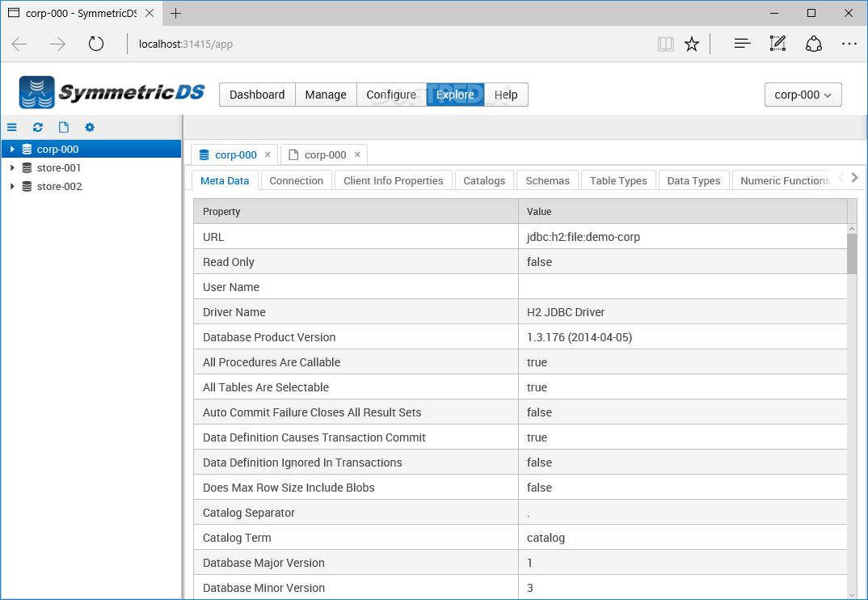Image resolution: width=868 pixels, height=600 pixels.
Task: Reload the page with the browser refresh icon
Action: [95, 44]
